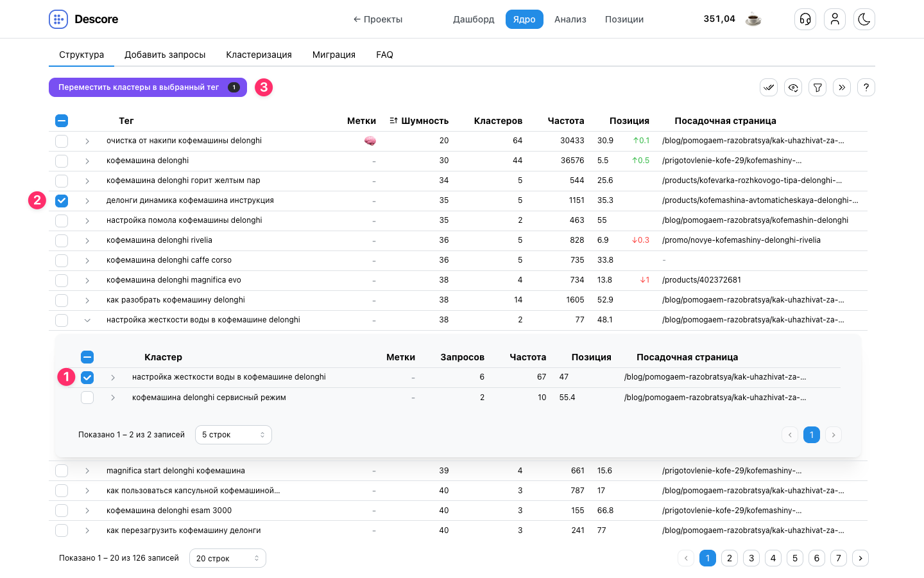Open the Кластеризация tab
This screenshot has width=924, height=578.
coord(259,55)
